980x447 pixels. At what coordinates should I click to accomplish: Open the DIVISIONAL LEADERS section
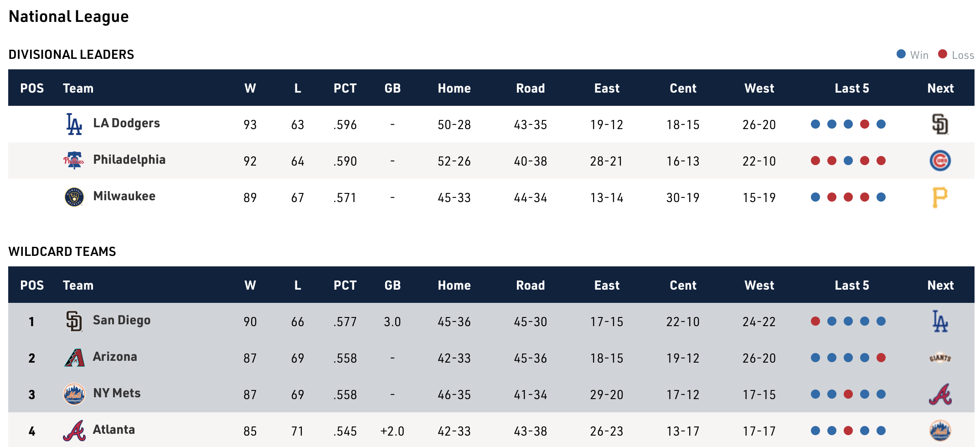click(x=71, y=54)
